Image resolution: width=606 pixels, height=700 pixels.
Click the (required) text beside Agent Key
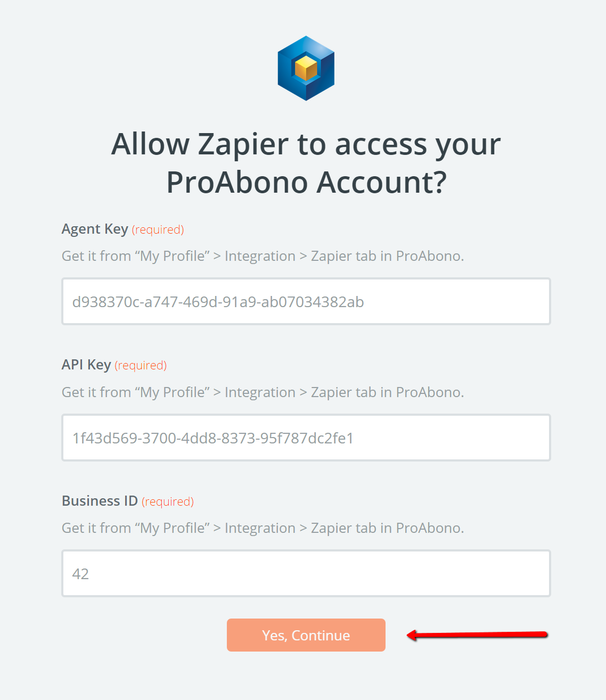(158, 229)
